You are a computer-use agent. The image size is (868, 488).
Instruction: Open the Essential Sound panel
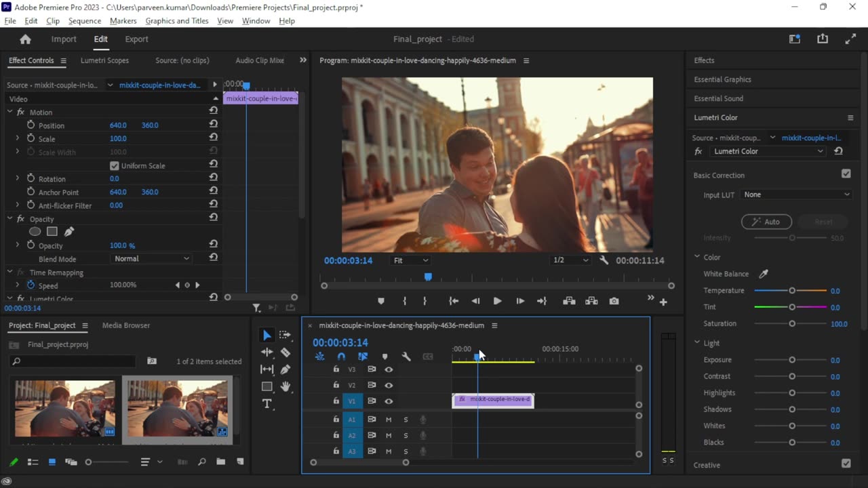pyautogui.click(x=718, y=98)
